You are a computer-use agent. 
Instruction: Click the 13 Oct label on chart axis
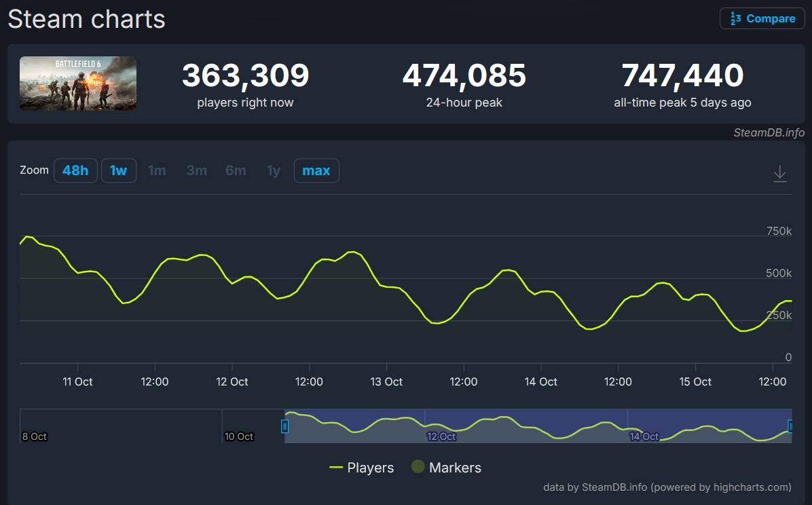386,381
